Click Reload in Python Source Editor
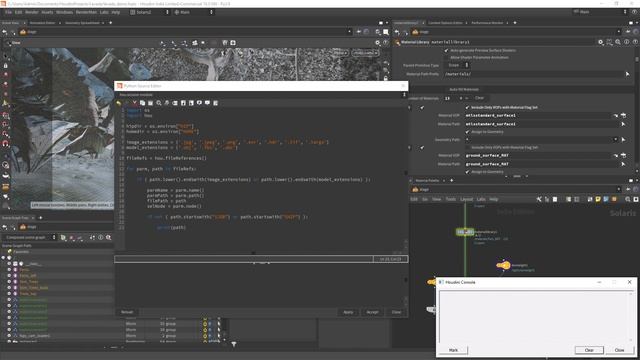This screenshot has width=640, height=360. [127, 312]
